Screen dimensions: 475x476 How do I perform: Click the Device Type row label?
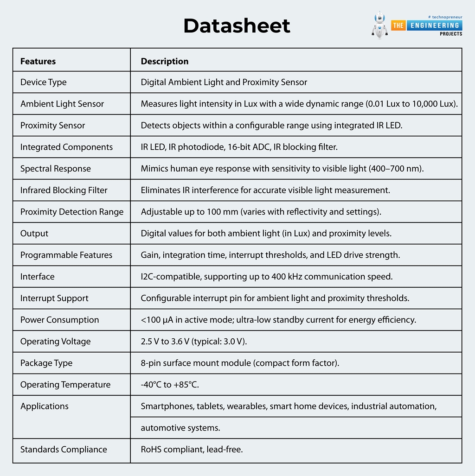44,83
